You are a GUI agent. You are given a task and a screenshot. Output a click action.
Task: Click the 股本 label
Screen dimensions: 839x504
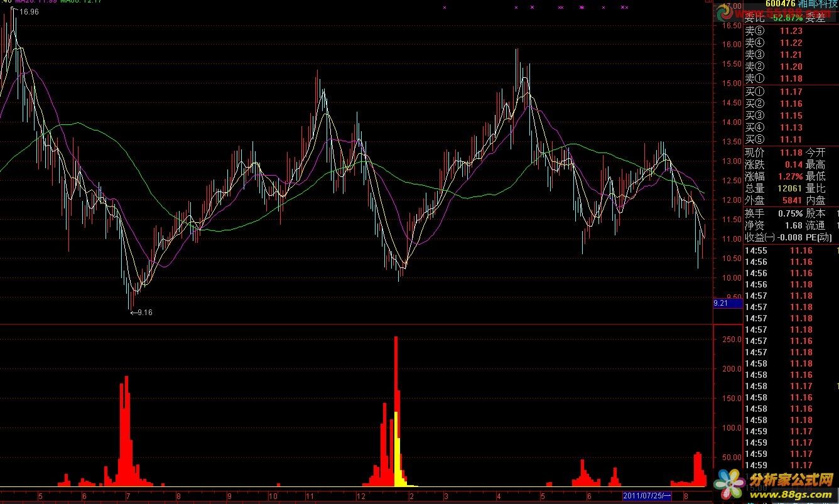coord(815,213)
